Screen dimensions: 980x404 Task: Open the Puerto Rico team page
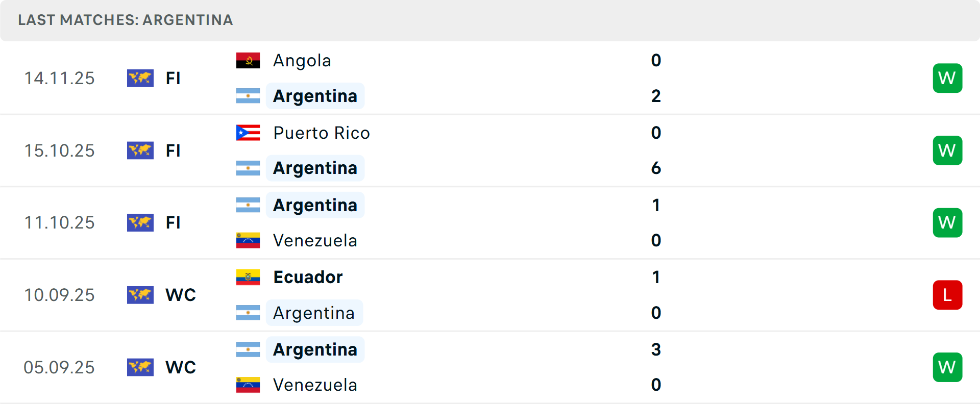[x=322, y=133]
